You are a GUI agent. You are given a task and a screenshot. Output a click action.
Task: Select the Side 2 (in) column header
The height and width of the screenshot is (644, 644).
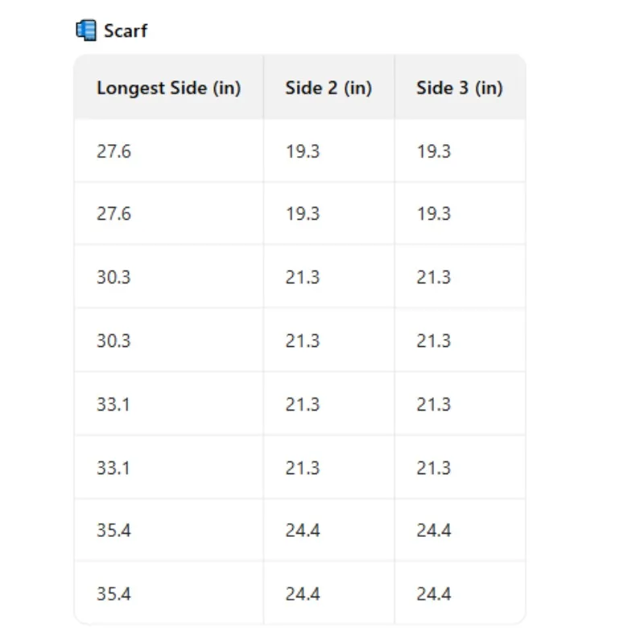tap(328, 88)
